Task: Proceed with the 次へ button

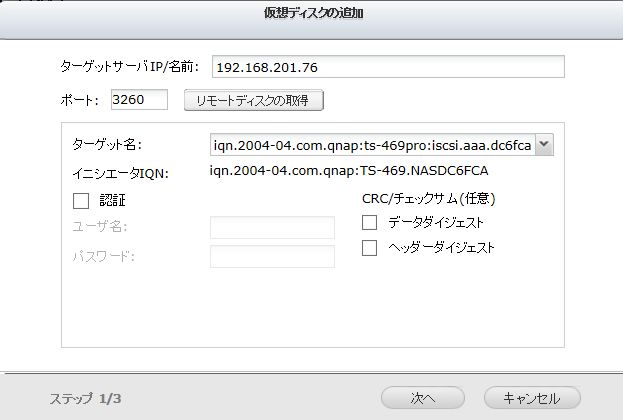Action: [422, 397]
